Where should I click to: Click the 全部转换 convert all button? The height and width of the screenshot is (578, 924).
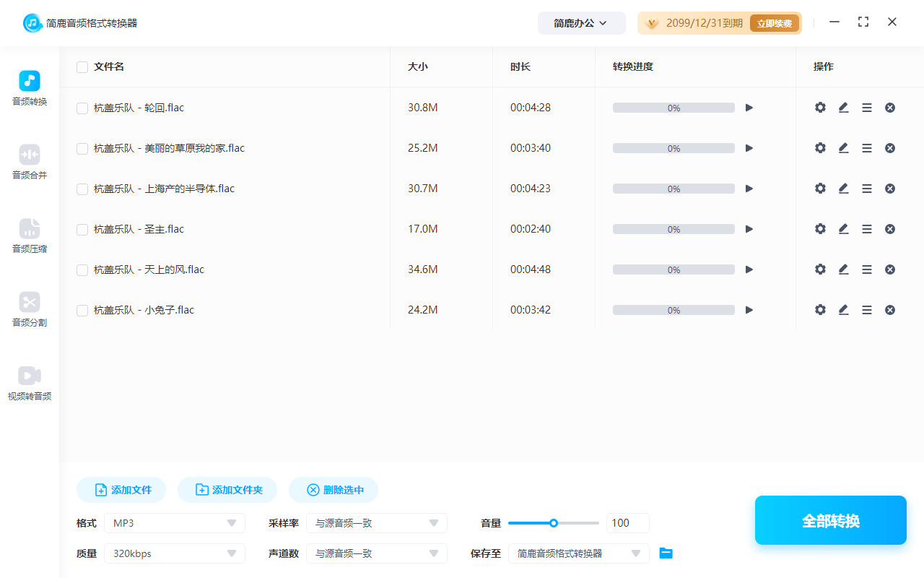(830, 519)
